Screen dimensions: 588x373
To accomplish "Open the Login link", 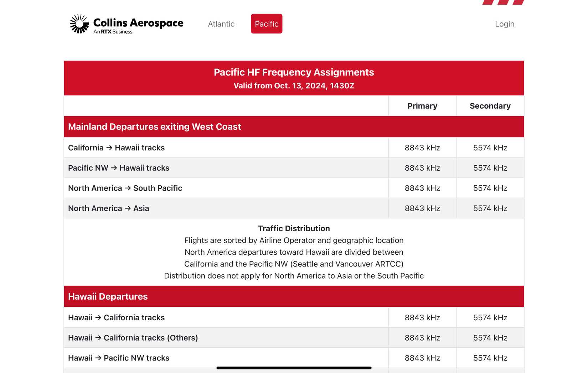I will [504, 24].
